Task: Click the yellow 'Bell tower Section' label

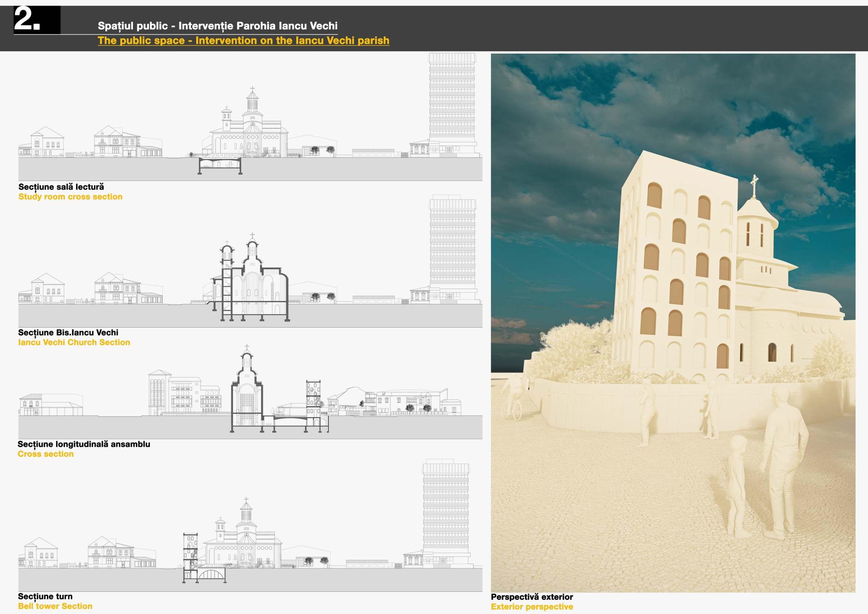Action: point(55,606)
